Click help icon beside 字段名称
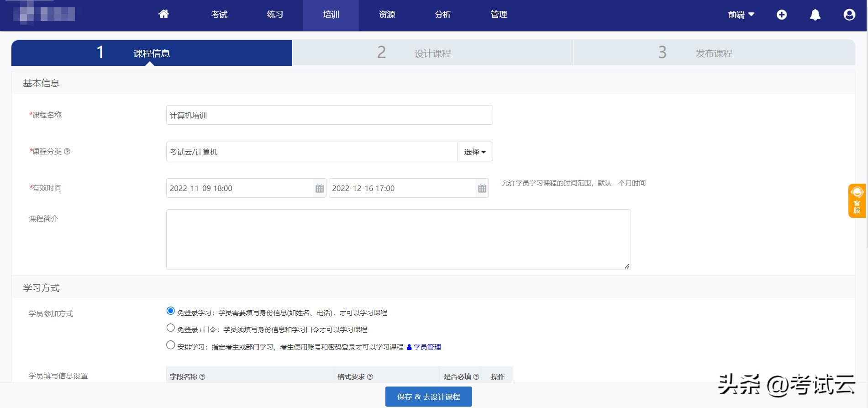The image size is (868, 408). tap(202, 376)
